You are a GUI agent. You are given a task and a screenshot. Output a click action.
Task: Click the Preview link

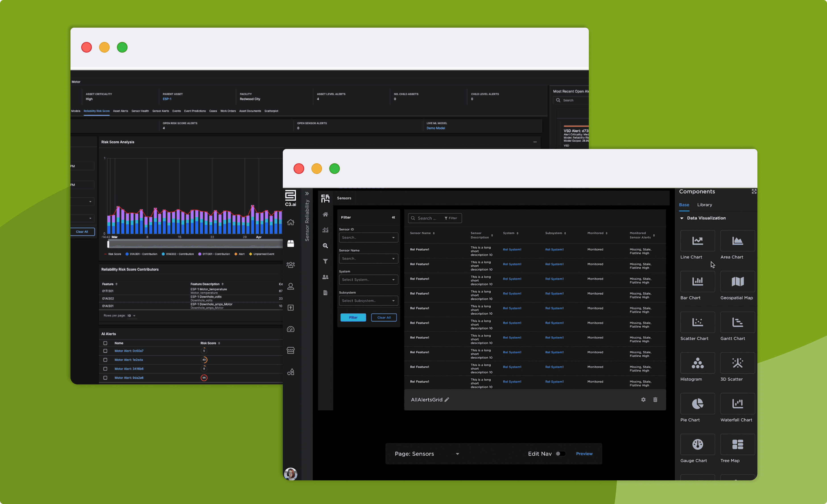tap(584, 454)
